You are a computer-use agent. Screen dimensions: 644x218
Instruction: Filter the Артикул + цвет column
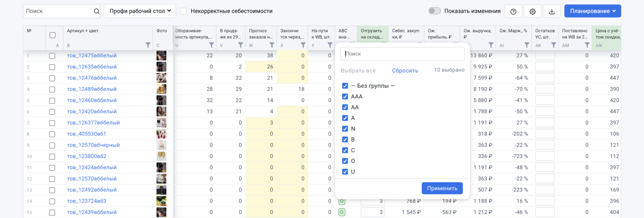[x=148, y=45]
